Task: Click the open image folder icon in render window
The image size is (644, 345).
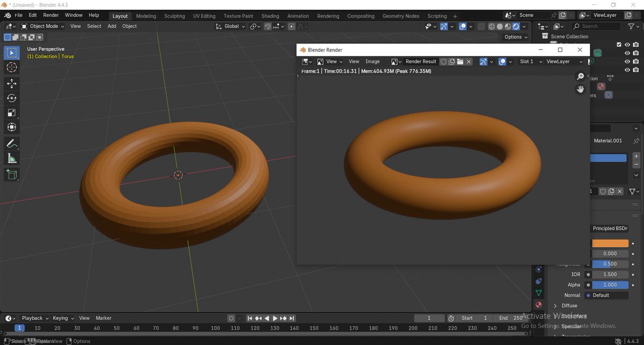Action: 460,62
